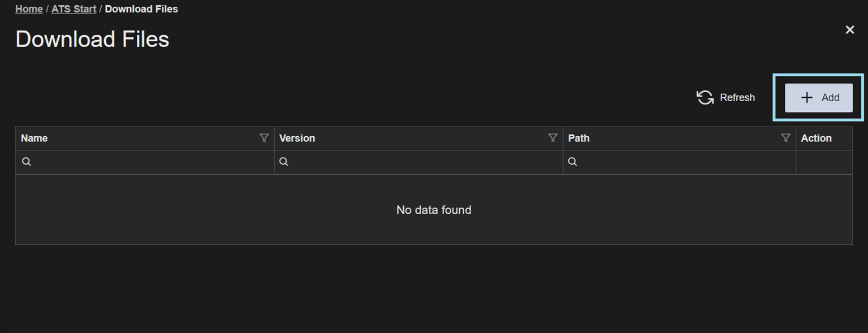Screen dimensions: 868x333
Task: Open the Version column filter funnel
Action: (x=553, y=138)
